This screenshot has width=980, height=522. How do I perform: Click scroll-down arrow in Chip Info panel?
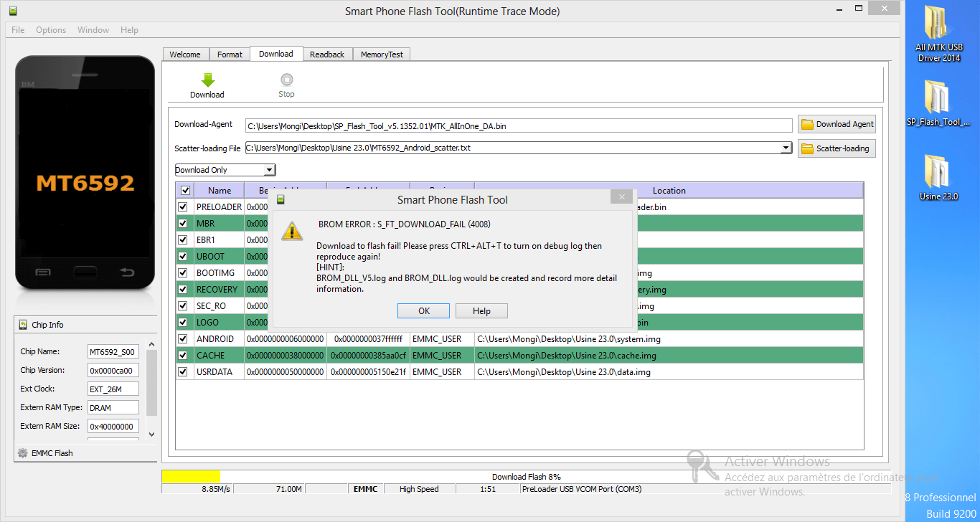click(151, 434)
